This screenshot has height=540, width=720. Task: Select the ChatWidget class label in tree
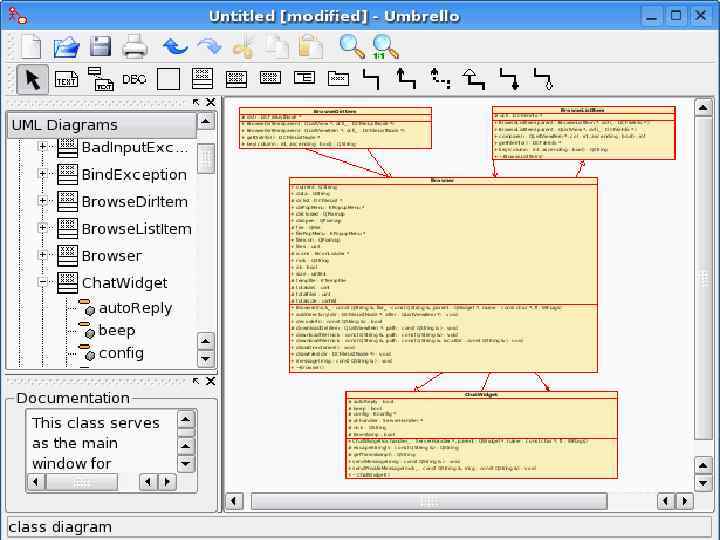click(124, 283)
